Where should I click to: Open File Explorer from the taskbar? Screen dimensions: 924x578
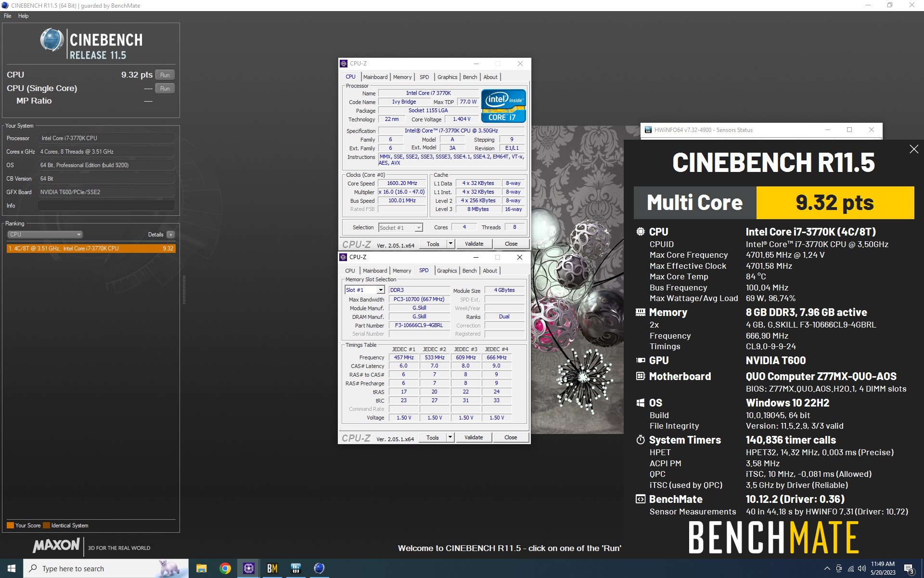(201, 568)
